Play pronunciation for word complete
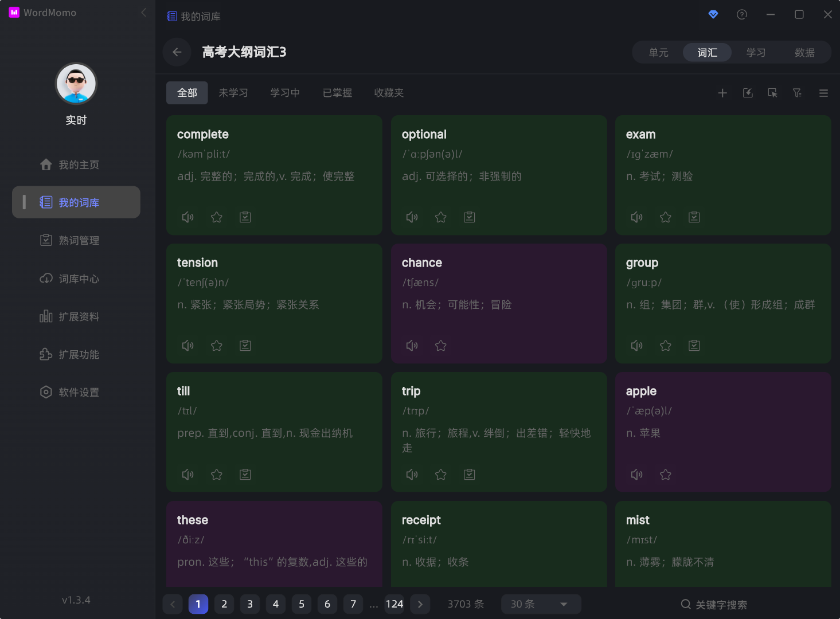Viewport: 840px width, 619px height. (x=187, y=217)
